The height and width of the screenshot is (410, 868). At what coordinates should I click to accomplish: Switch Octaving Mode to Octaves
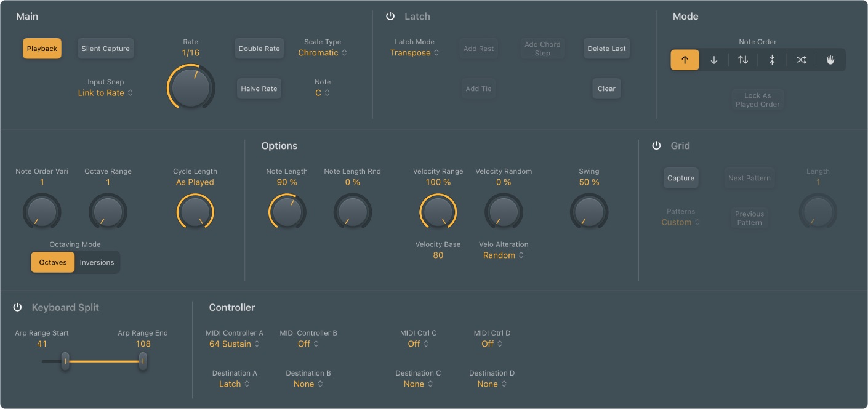(x=53, y=262)
